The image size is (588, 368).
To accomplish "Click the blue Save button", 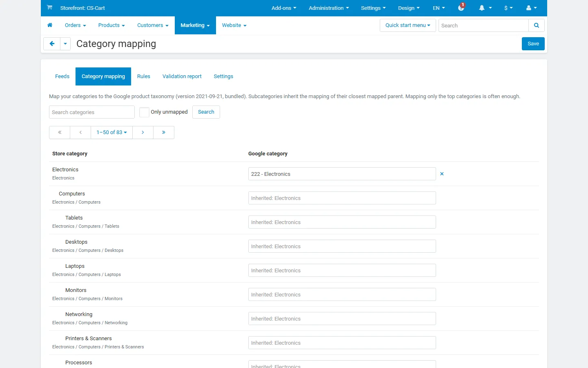I will (x=533, y=44).
